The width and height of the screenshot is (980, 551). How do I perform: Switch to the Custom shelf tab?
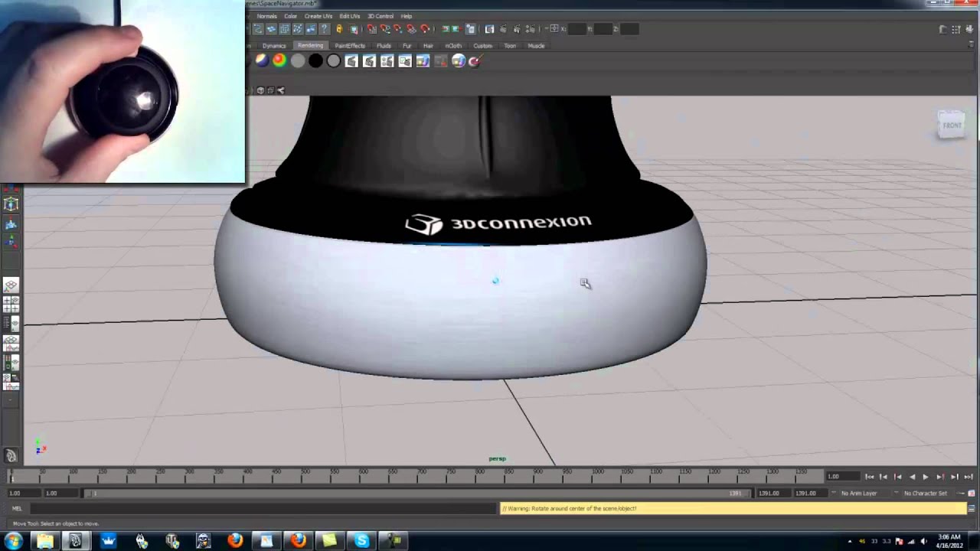(x=482, y=46)
